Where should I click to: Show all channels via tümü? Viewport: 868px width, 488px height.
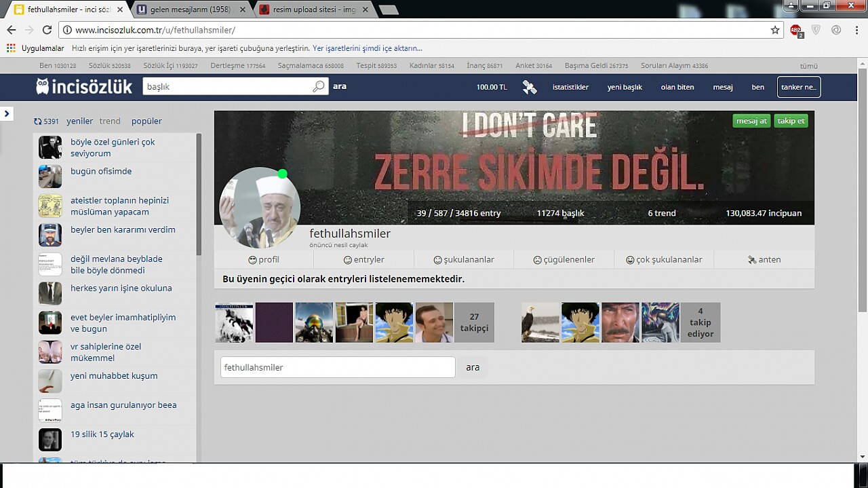pos(808,66)
